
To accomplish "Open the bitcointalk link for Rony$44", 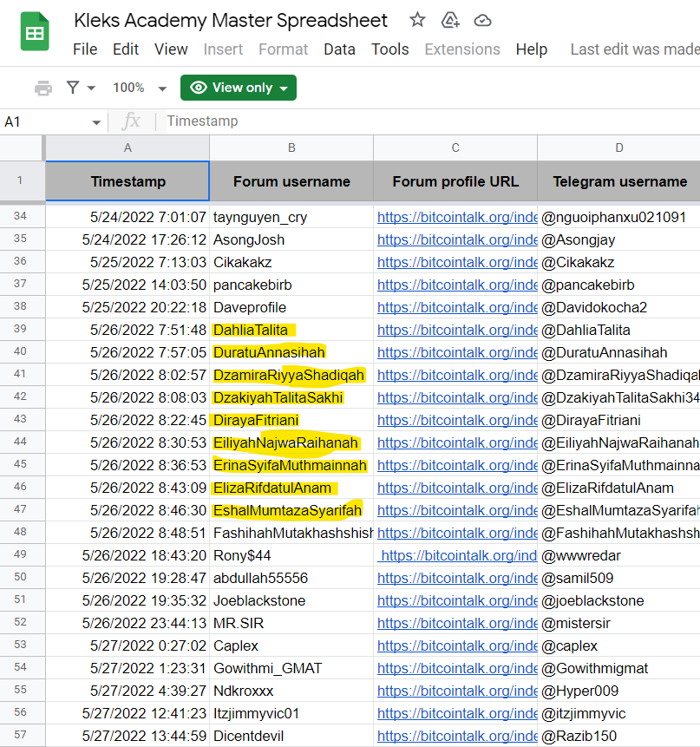I will coord(457,555).
